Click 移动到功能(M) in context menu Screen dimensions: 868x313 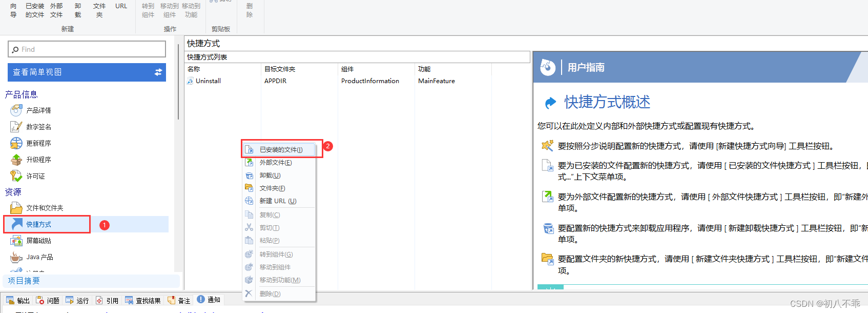tap(279, 280)
